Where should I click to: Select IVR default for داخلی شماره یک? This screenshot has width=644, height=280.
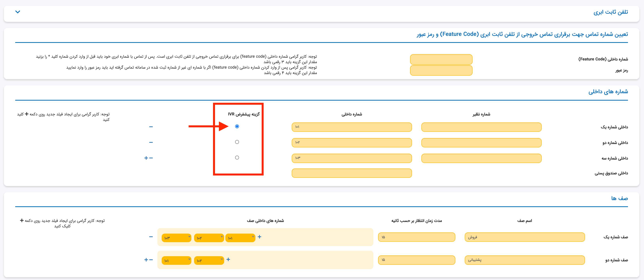point(237,126)
